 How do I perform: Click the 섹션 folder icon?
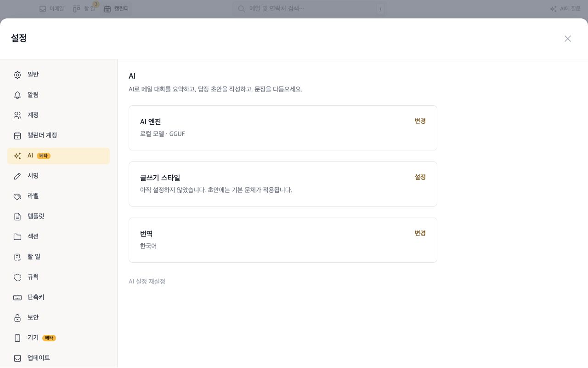[17, 236]
